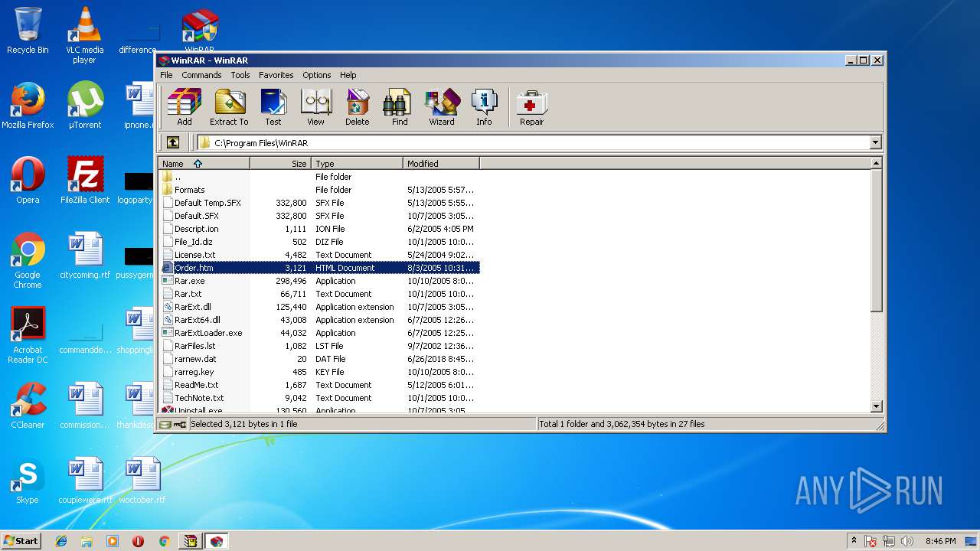Viewport: 980px width, 551px height.
Task: Click the vertical scrollbar thumb in file list
Action: [x=876, y=240]
